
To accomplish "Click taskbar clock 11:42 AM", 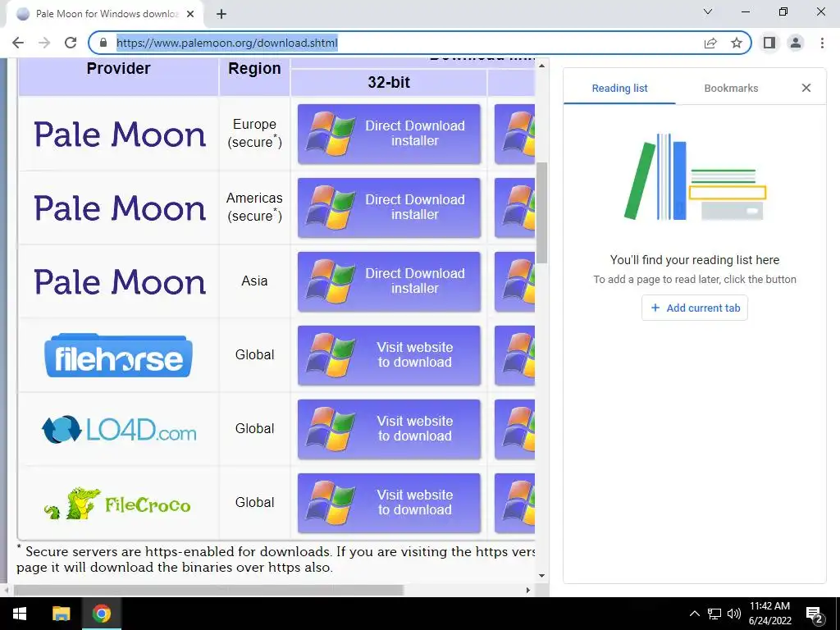I will 769,614.
